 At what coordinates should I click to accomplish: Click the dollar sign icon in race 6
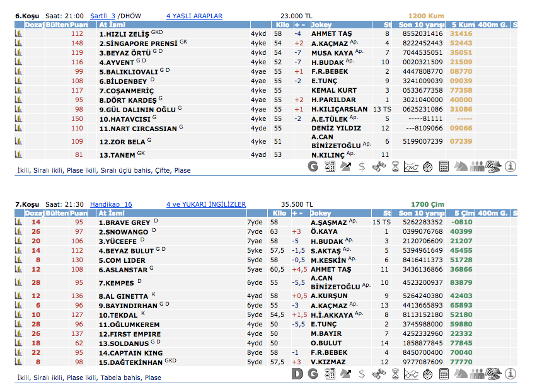pyautogui.click(x=362, y=166)
